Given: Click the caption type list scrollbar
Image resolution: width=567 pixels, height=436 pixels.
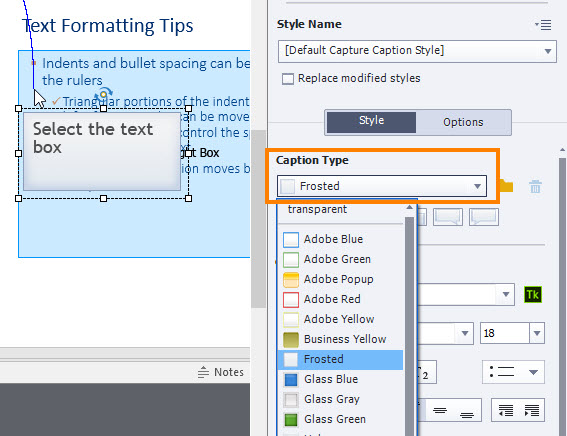Looking at the screenshot, I should [409, 325].
